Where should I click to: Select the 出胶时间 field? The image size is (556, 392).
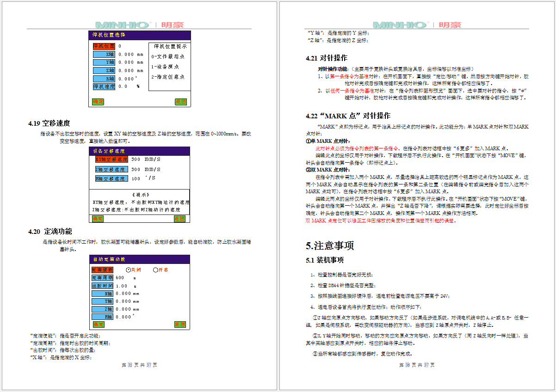102,286
